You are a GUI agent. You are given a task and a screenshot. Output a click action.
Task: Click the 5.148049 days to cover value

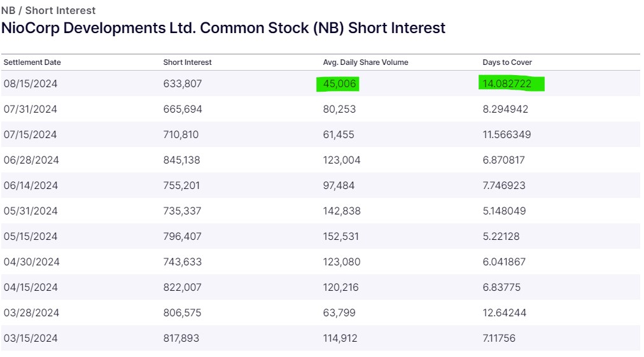tap(505, 211)
